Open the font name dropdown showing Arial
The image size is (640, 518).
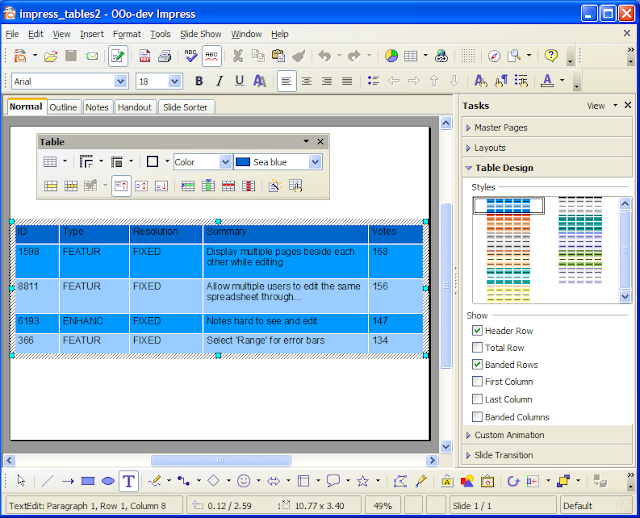pyautogui.click(x=120, y=81)
